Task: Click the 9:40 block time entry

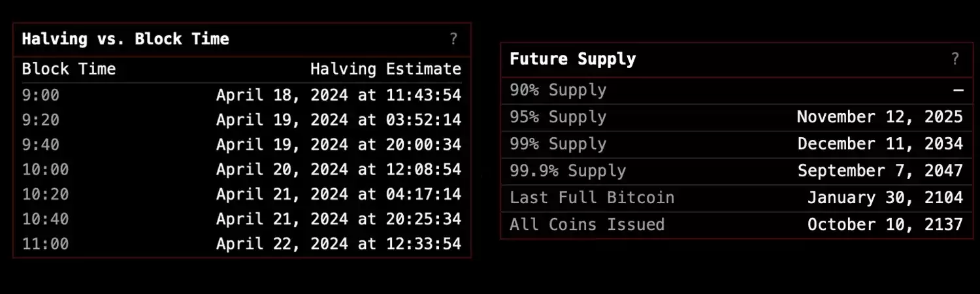Action: pos(41,145)
